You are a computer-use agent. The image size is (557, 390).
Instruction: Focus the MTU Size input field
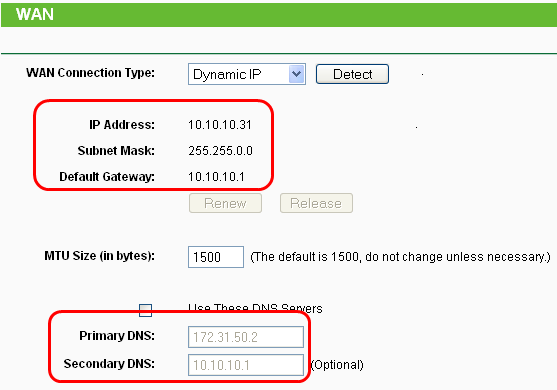pos(216,257)
